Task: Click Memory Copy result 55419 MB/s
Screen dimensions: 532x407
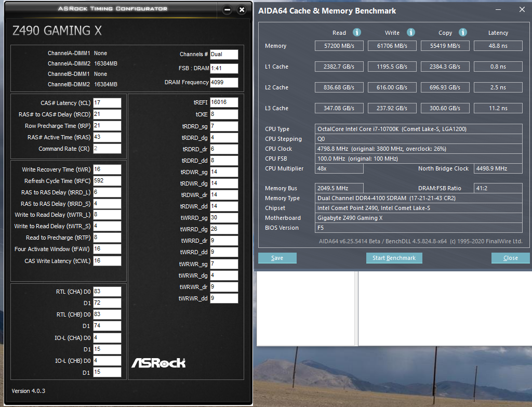Action: pyautogui.click(x=445, y=46)
